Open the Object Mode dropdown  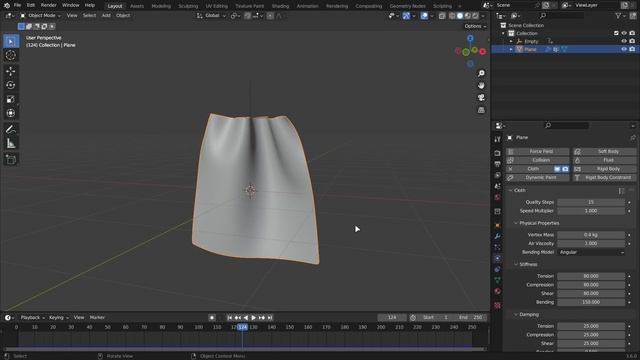(40, 16)
